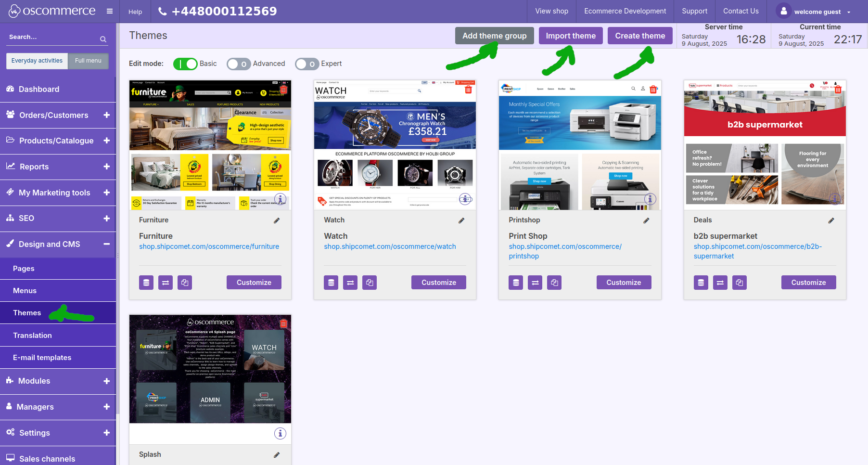
Task: Open the shop.shipcomet.com/oscommerce/watch link
Action: (390, 246)
